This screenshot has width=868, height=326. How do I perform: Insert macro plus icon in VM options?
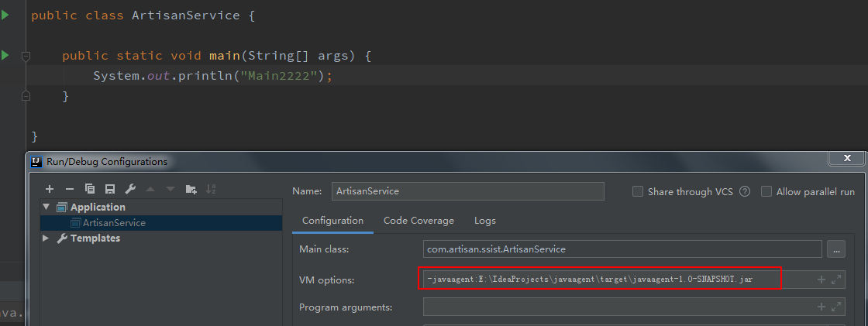[x=821, y=280]
